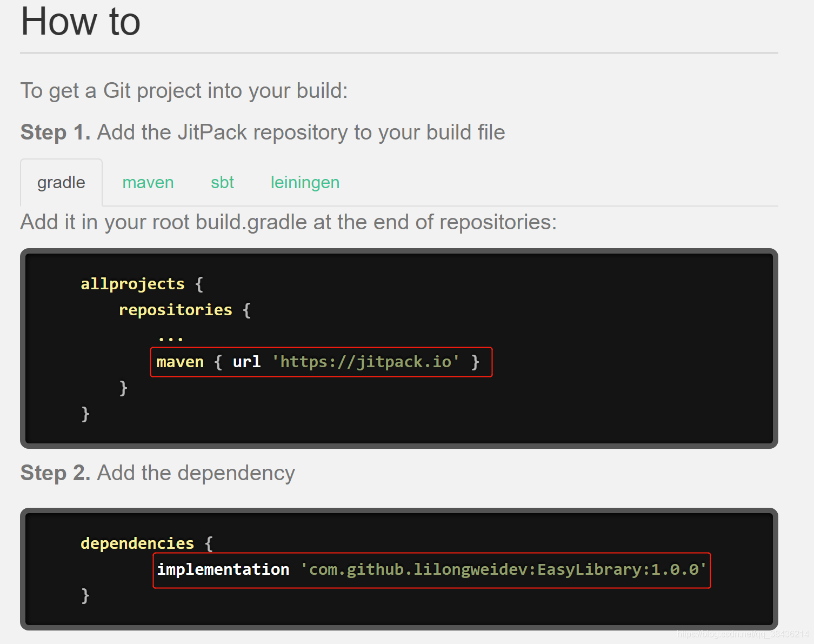
Task: Click the highlighted implementation dependency line
Action: click(x=431, y=569)
